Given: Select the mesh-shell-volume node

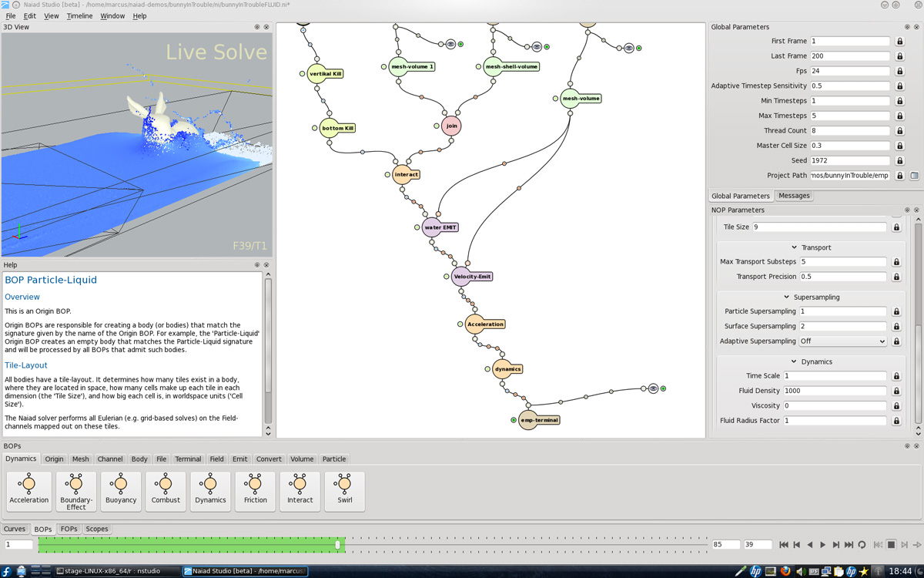Looking at the screenshot, I should pyautogui.click(x=511, y=66).
